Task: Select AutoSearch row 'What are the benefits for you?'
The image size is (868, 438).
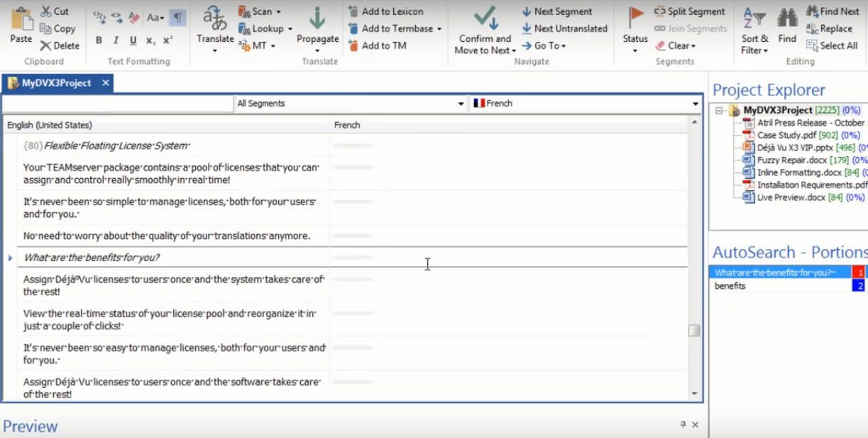Action: (779, 273)
